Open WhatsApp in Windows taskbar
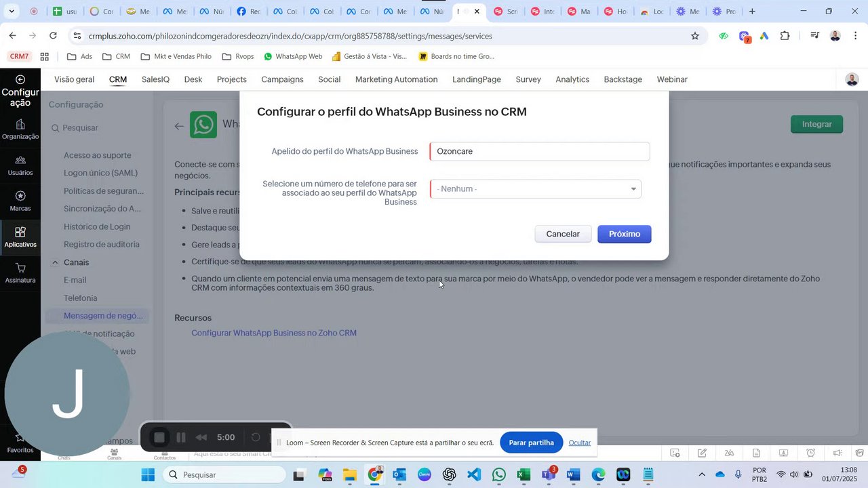 (499, 474)
